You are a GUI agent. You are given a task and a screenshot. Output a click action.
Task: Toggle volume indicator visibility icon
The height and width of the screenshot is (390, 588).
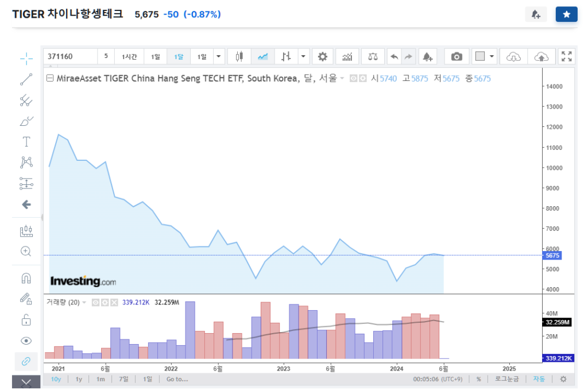point(96,302)
